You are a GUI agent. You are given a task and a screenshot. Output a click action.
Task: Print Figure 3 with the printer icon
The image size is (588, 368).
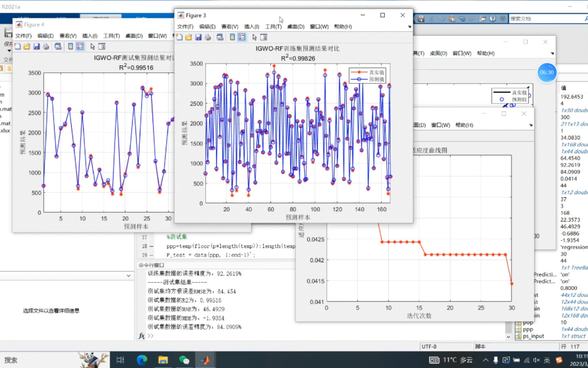click(x=208, y=37)
